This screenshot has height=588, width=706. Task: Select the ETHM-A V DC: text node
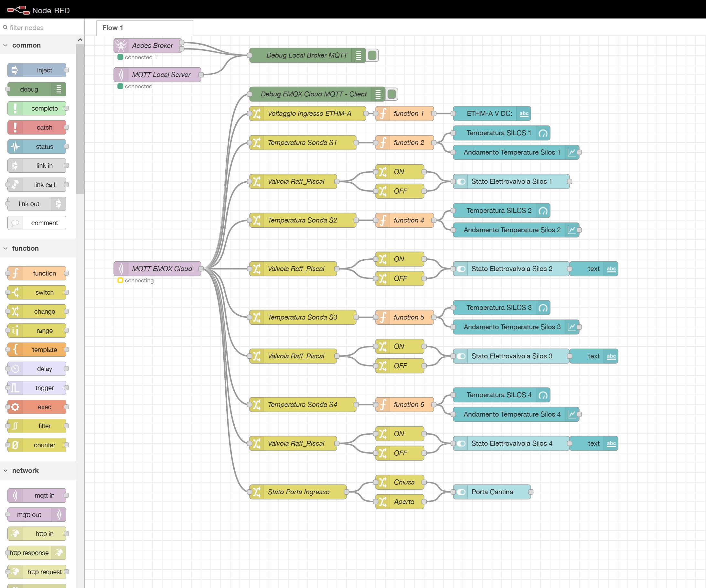[x=492, y=113]
